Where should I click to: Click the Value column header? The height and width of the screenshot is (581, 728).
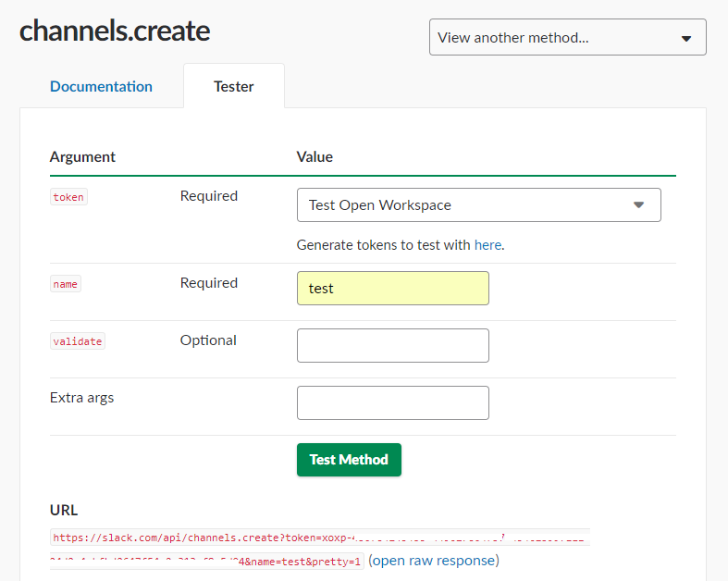click(x=315, y=157)
